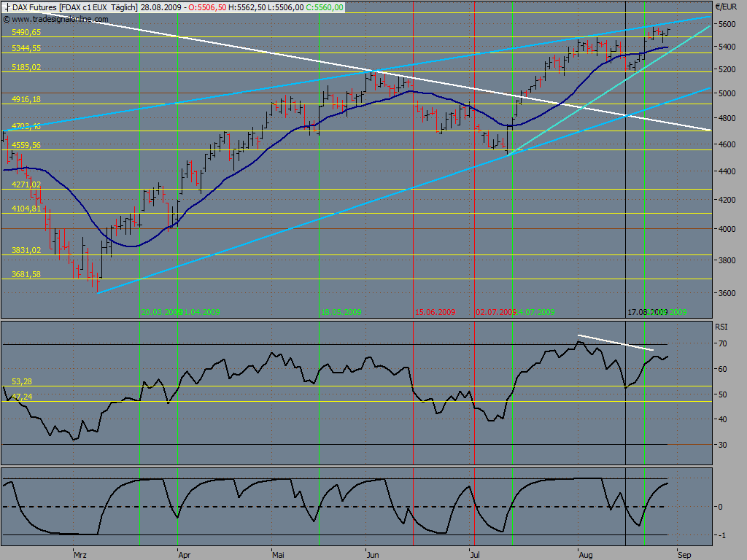Select the 17.08.2009 black date marker label

point(646,312)
